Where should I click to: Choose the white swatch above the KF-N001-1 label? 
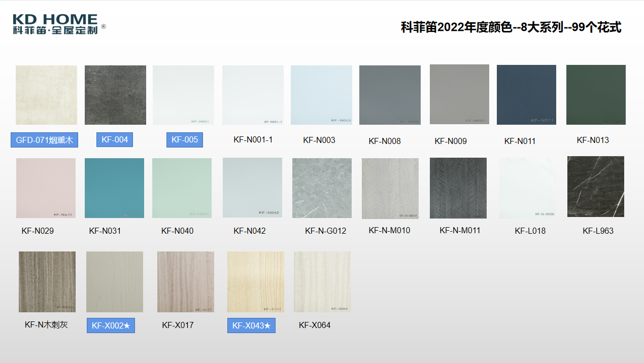tap(253, 95)
